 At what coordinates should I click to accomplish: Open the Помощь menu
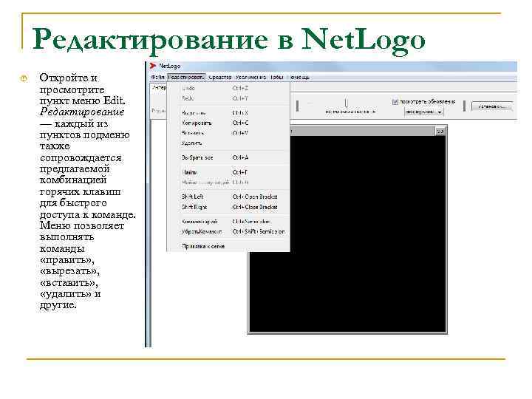point(300,78)
